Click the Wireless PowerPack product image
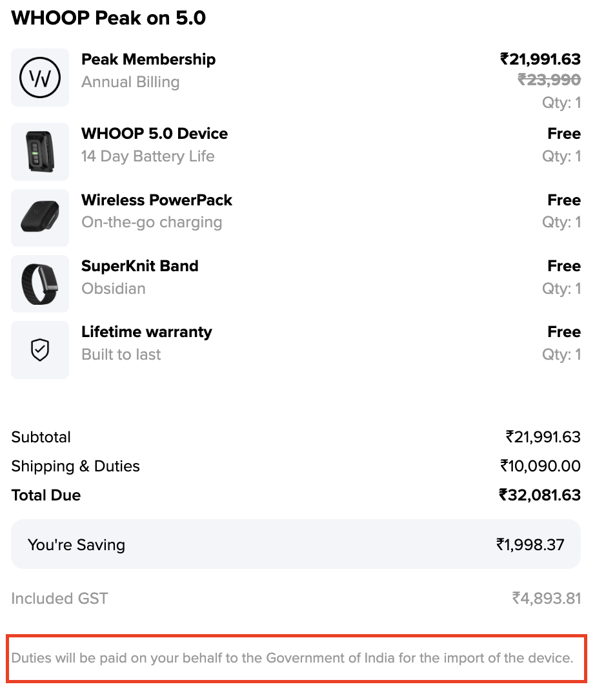The image size is (595, 700). [40, 218]
